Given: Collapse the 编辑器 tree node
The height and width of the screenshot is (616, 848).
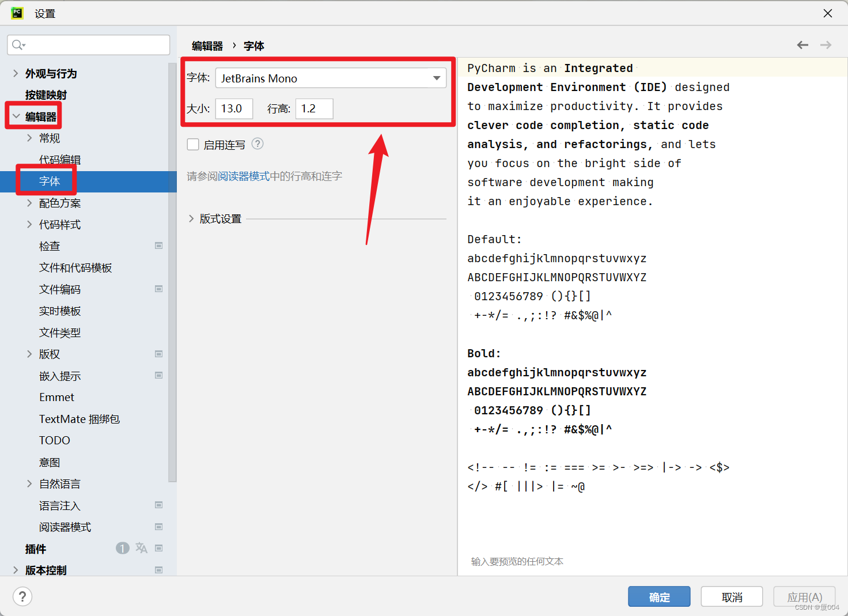Looking at the screenshot, I should [16, 116].
